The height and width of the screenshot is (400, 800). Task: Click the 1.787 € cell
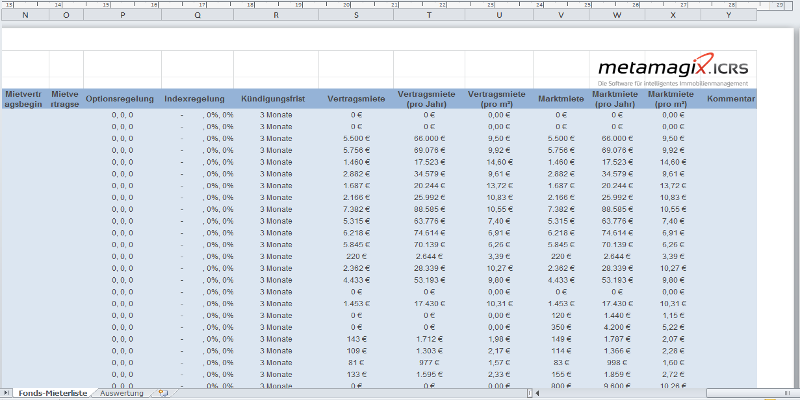617,339
